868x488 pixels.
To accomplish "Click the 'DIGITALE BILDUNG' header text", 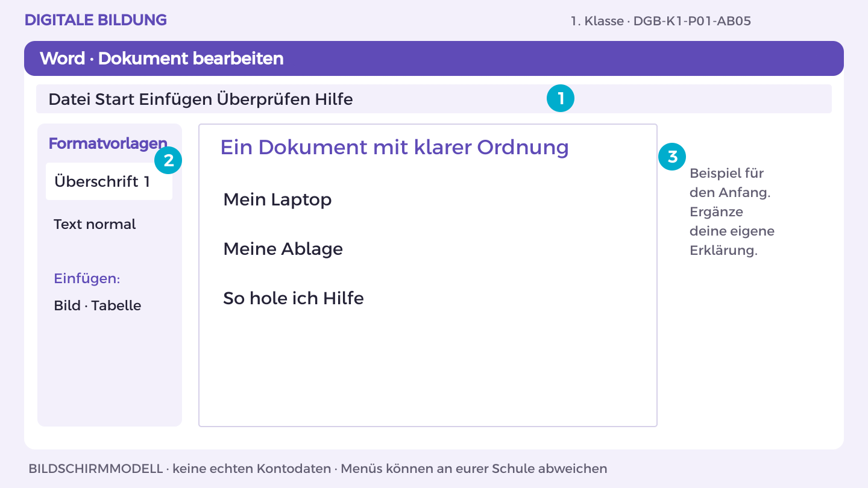I will pyautogui.click(x=96, y=20).
